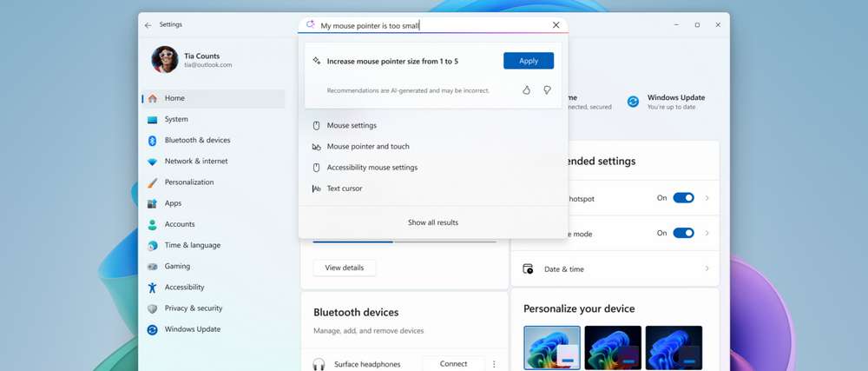Open Tia Counts profile picture
868x371 pixels.
coord(165,59)
